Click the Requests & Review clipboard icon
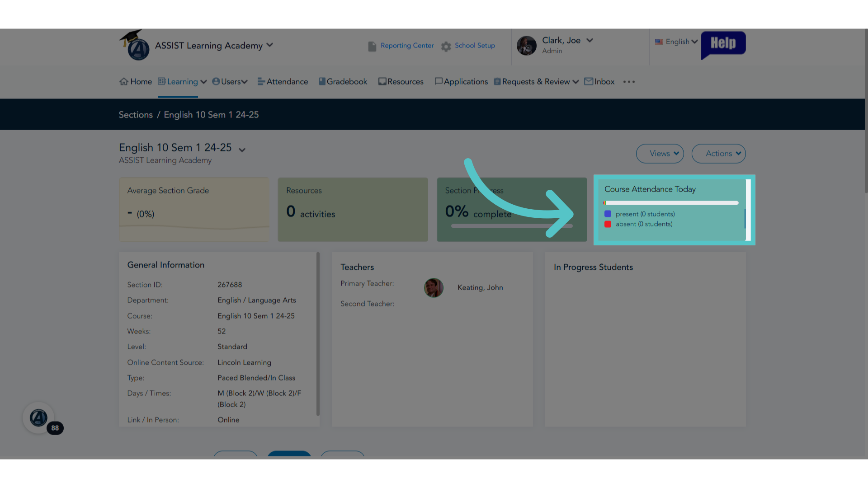Viewport: 868px width, 488px height. click(497, 82)
